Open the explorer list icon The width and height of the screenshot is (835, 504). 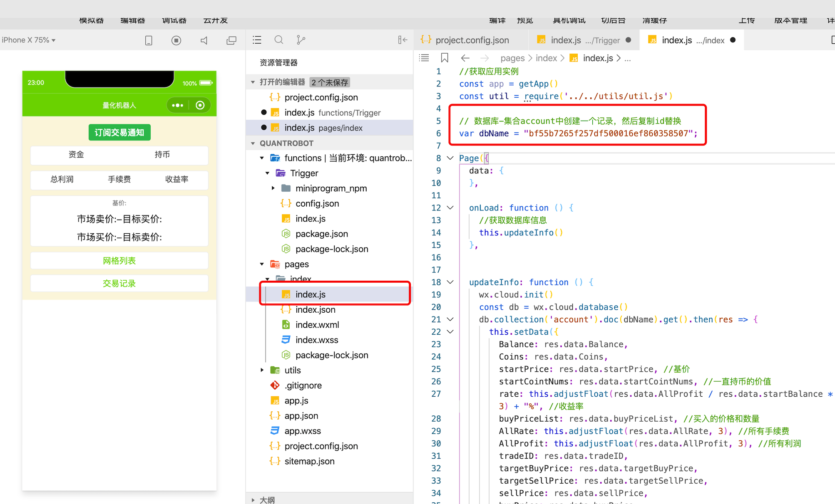(257, 40)
